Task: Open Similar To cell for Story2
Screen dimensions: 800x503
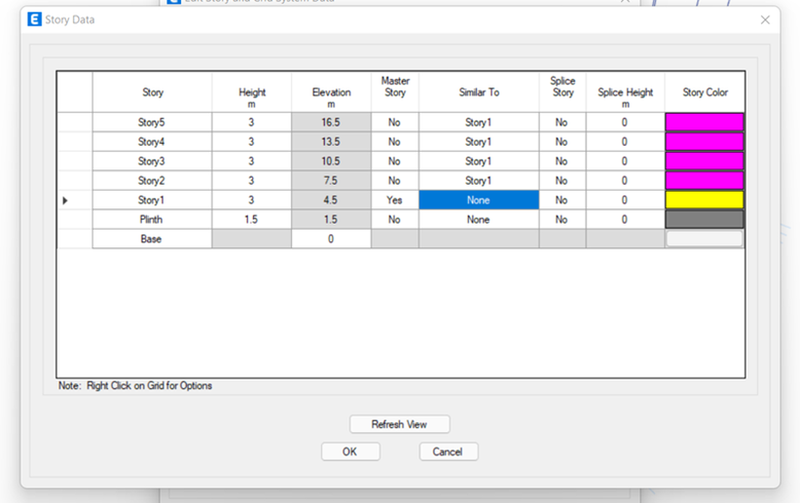Action: click(479, 181)
